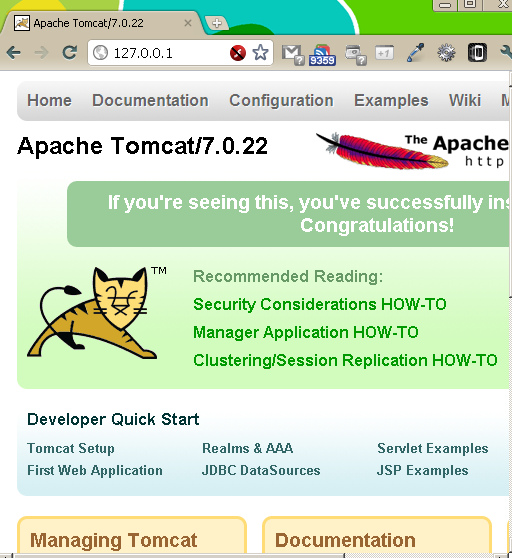The image size is (512, 558).
Task: Open the Gmail mail checker extension icon
Action: 293,54
